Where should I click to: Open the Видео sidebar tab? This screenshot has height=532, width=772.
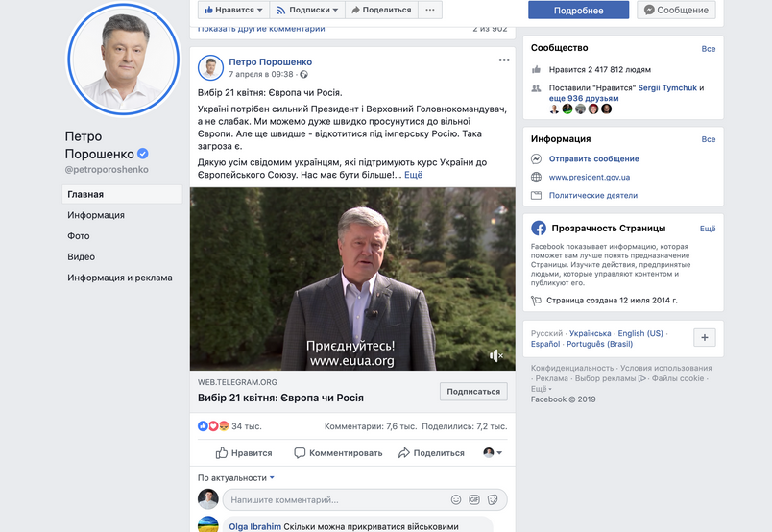[81, 257]
